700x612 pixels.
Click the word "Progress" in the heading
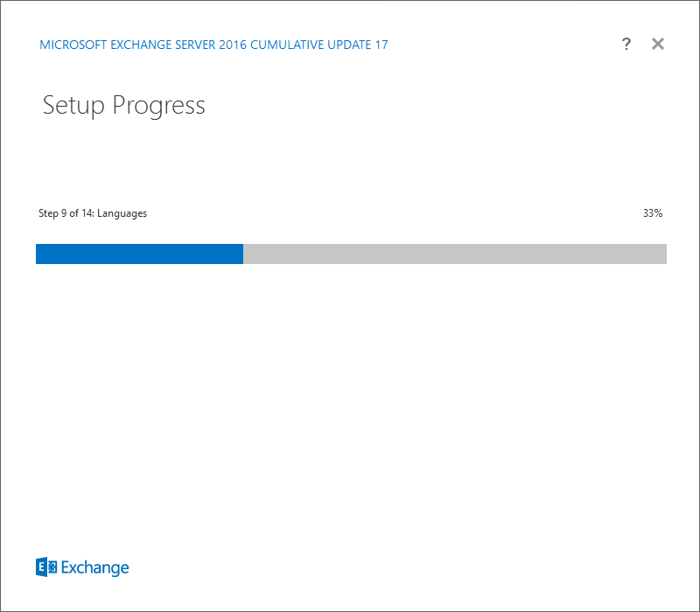tap(158, 106)
